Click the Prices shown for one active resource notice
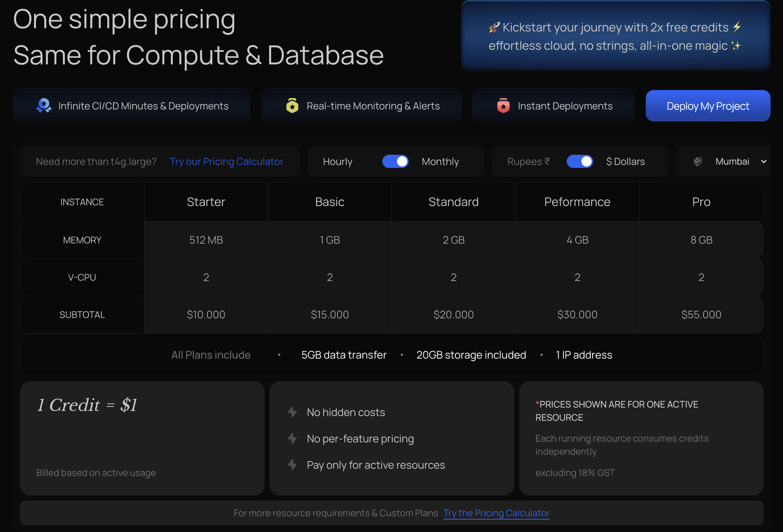783x532 pixels. tap(617, 411)
